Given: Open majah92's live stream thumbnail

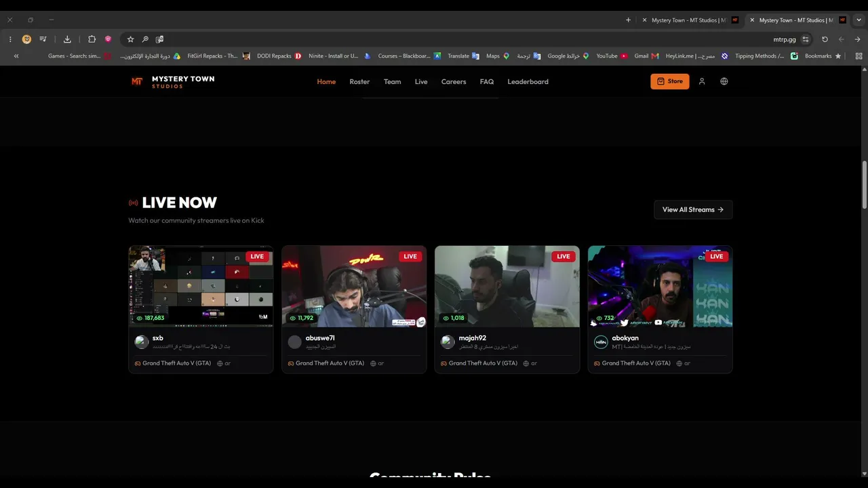Looking at the screenshot, I should point(507,286).
